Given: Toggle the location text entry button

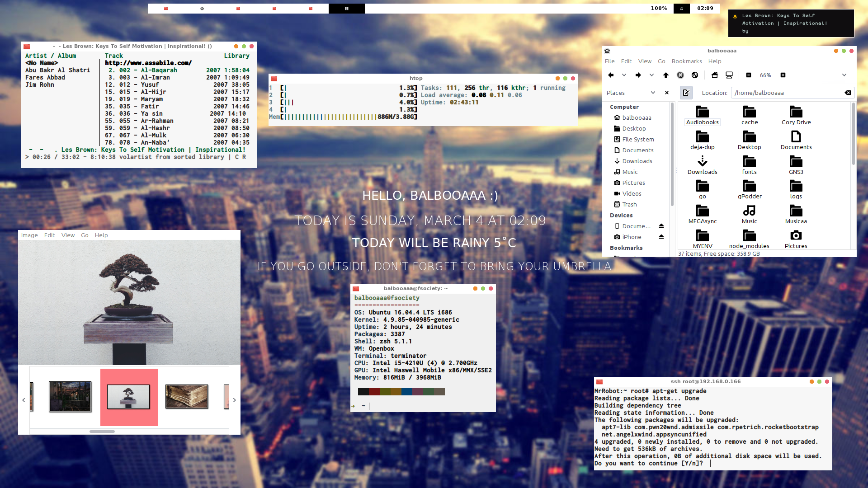Looking at the screenshot, I should (686, 93).
